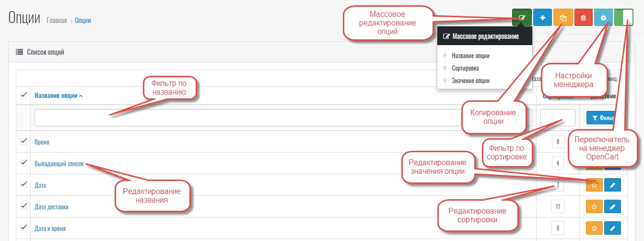Click the Главная breadcrumb link
This screenshot has width=644, height=241.
click(x=57, y=21)
